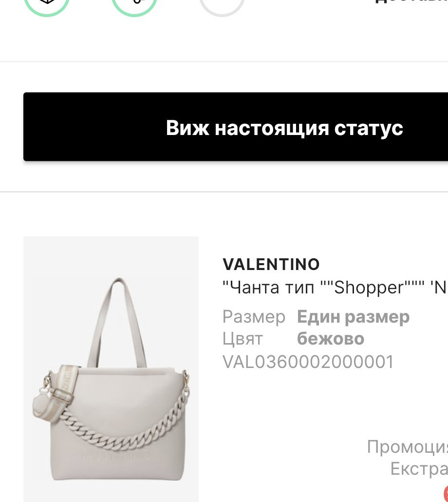The width and height of the screenshot is (448, 502).
Task: Click the red badge at bottom right edge
Action: [x=446, y=493]
